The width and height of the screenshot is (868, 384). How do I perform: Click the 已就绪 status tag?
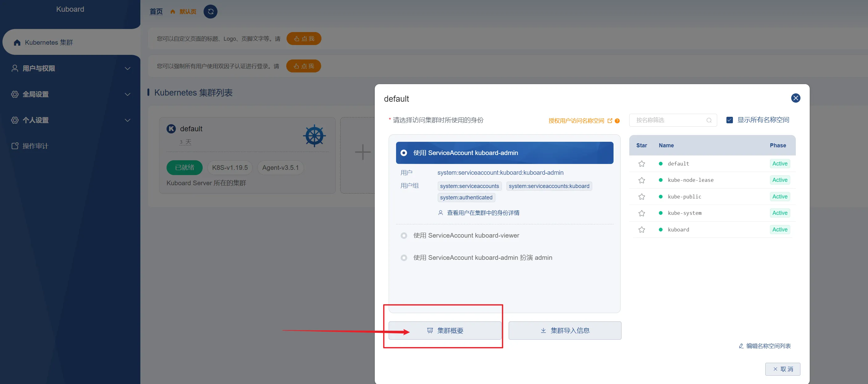(x=184, y=168)
